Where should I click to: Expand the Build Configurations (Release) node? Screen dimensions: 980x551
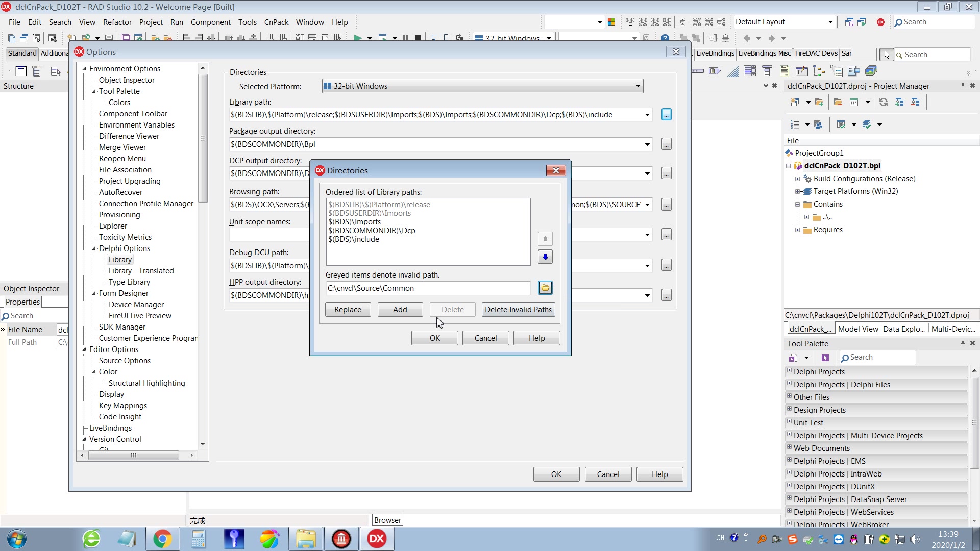(x=798, y=179)
